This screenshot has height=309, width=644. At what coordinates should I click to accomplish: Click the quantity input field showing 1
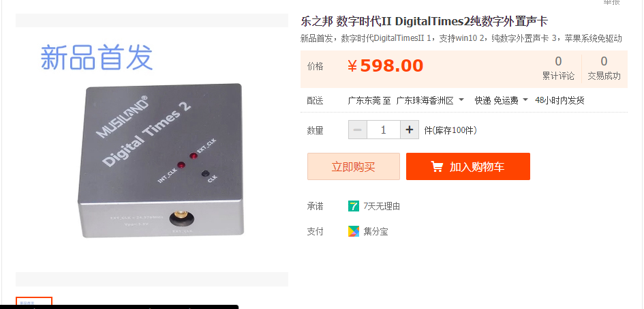pos(384,130)
